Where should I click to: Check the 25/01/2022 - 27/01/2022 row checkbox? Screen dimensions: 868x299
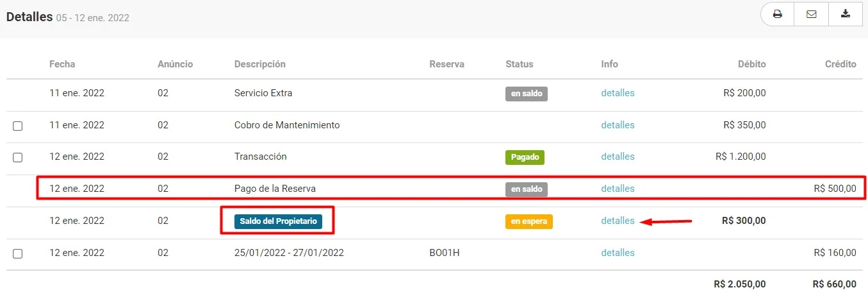click(18, 253)
